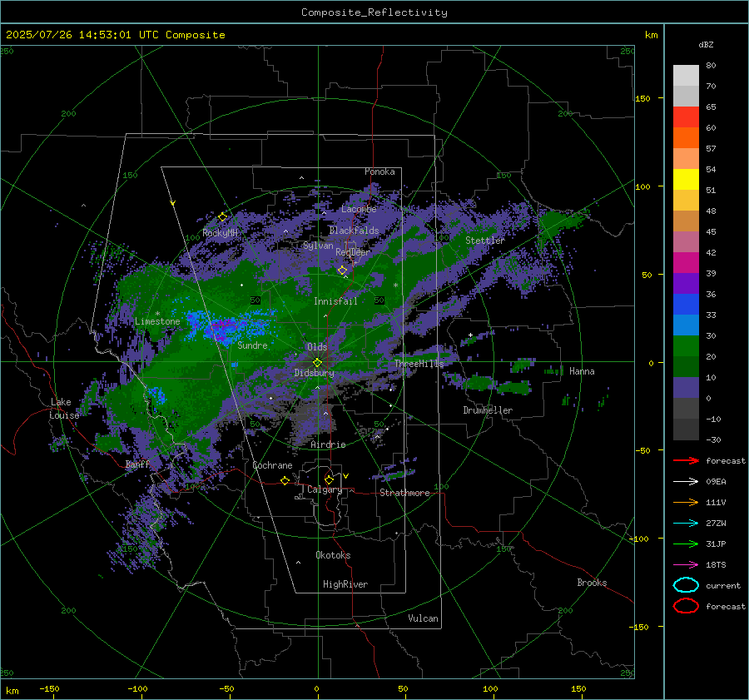The image size is (749, 700).
Task: Click the Okotoks city label
Action: point(333,555)
